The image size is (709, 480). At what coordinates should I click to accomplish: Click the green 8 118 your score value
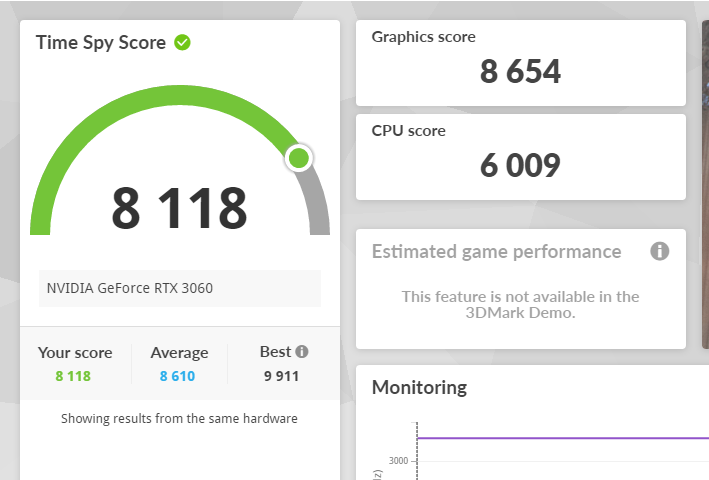pyautogui.click(x=73, y=376)
